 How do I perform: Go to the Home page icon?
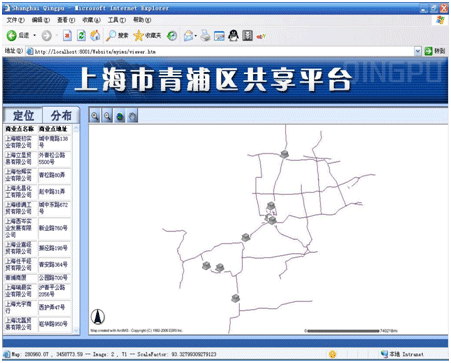click(x=95, y=35)
